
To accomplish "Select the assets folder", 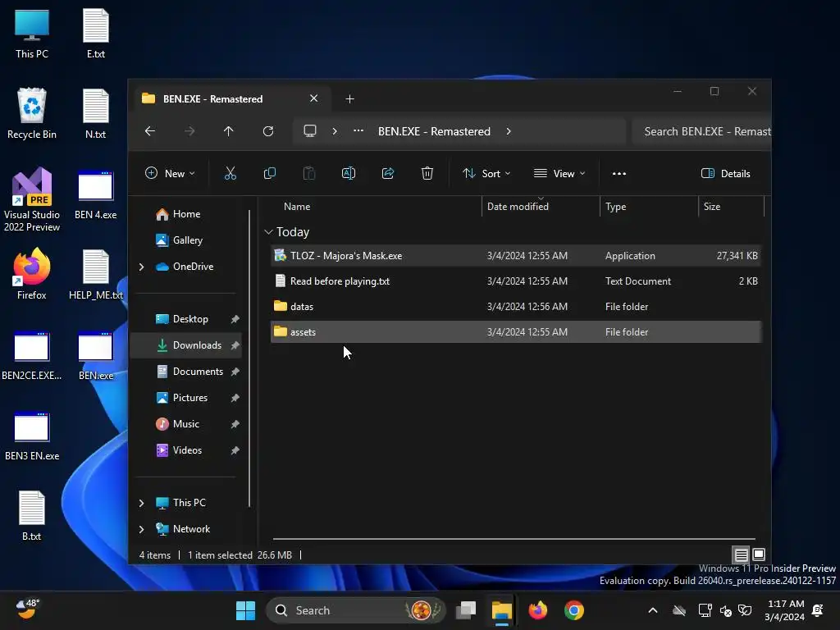I will [515, 332].
